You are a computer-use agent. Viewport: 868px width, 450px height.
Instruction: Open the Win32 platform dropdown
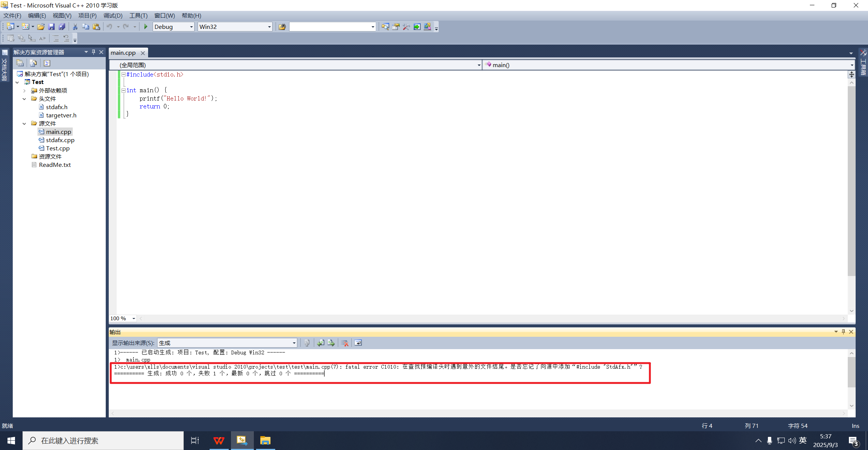pyautogui.click(x=269, y=27)
